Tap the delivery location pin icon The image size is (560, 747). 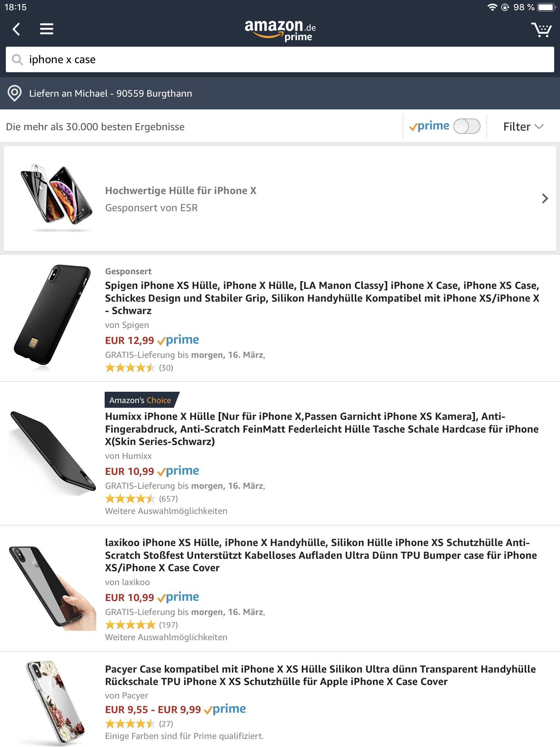[x=15, y=93]
